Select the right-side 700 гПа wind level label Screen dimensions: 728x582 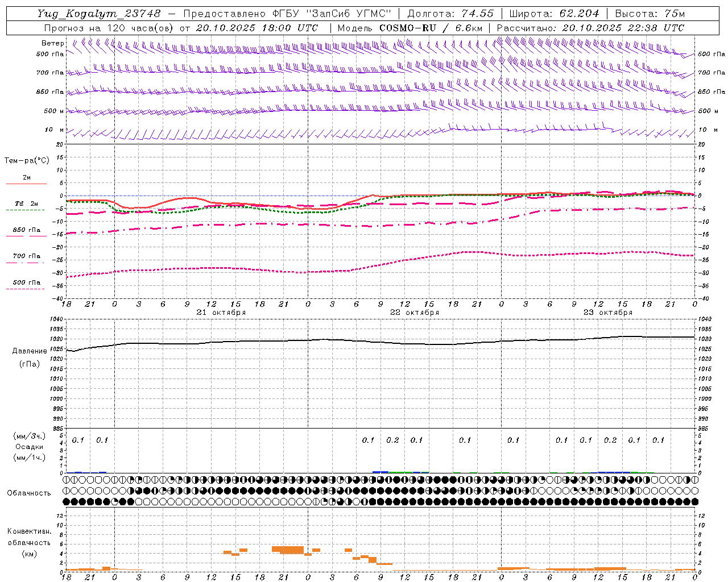(x=712, y=73)
